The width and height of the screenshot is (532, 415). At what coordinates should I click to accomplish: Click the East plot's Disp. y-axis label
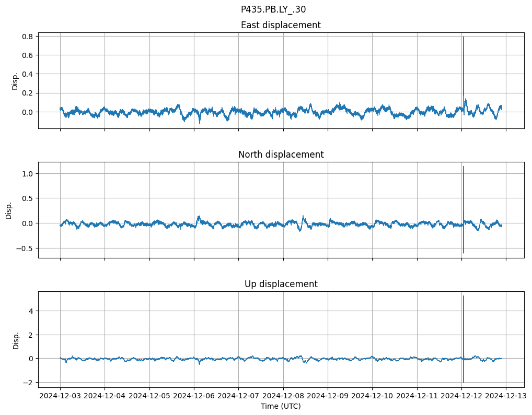tap(15, 80)
